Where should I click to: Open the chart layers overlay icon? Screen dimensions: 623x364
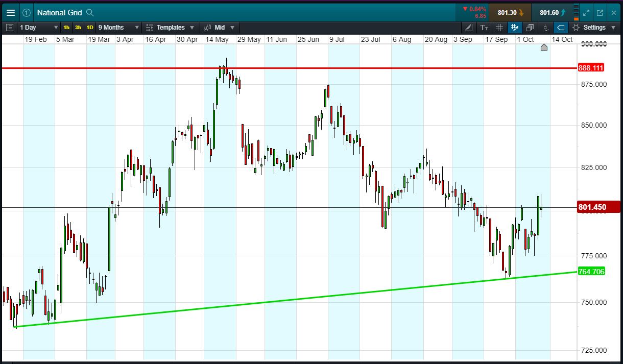(530, 28)
